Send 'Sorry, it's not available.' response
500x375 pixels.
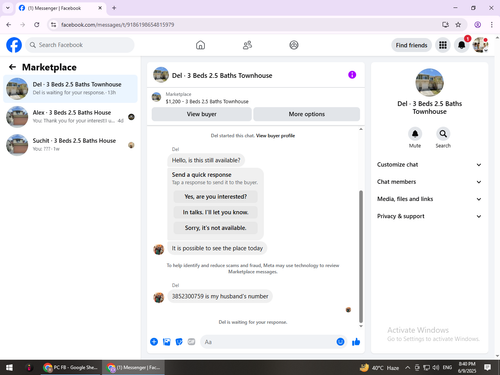[215, 228]
